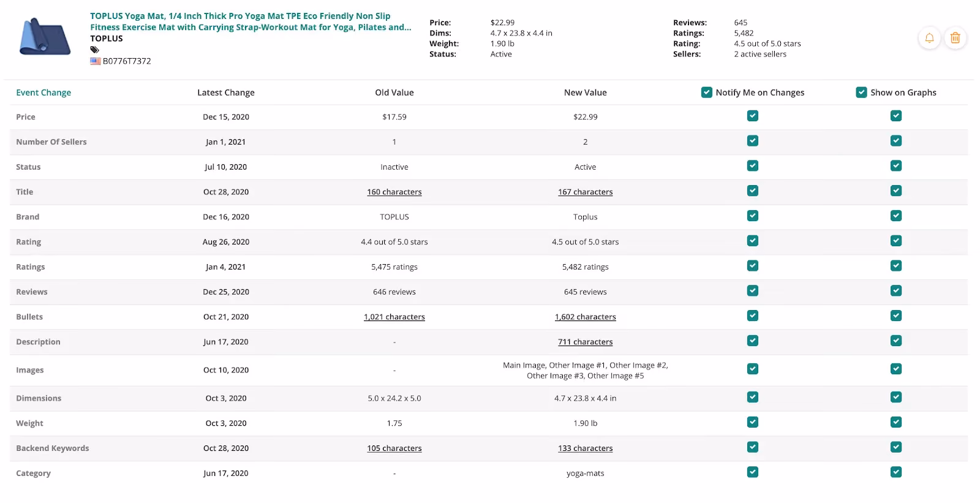Open the TOPLUS Yoga Mat product title link

251,21
